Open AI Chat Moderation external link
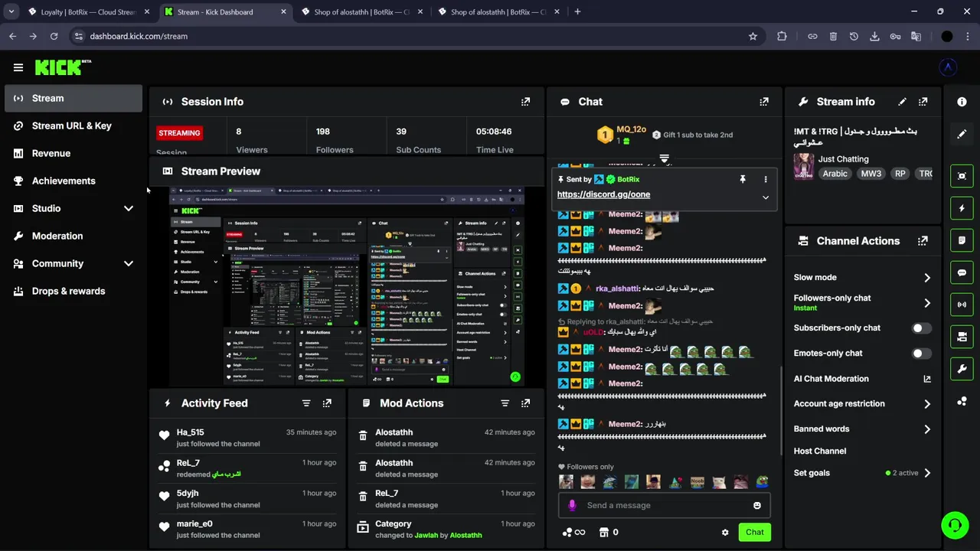The image size is (980, 551). 926,379
